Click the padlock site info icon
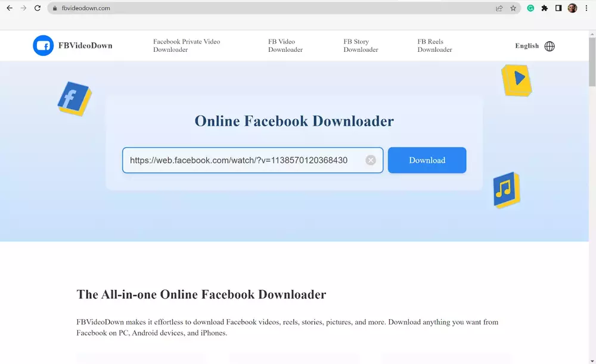The image size is (596, 364). pos(55,8)
